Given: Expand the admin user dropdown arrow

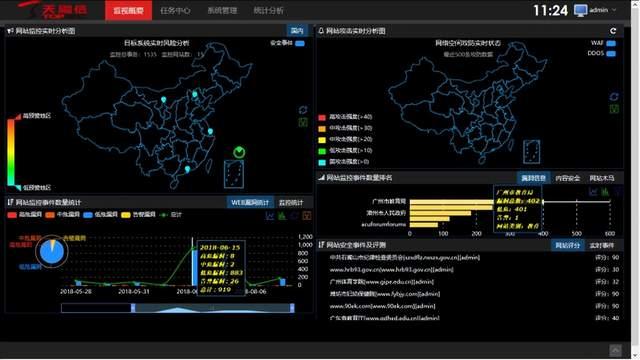Looking at the screenshot, I should tap(614, 10).
